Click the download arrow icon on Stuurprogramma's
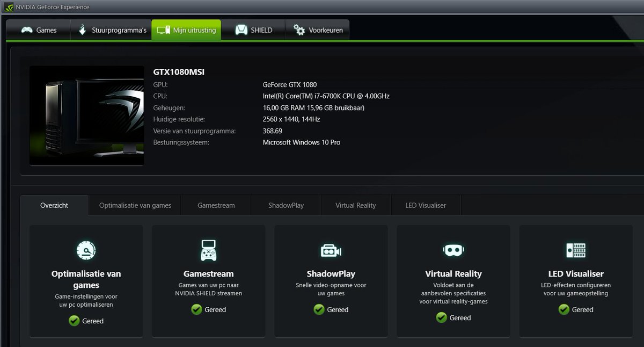Viewport: 644px width, 347px height. (82, 30)
